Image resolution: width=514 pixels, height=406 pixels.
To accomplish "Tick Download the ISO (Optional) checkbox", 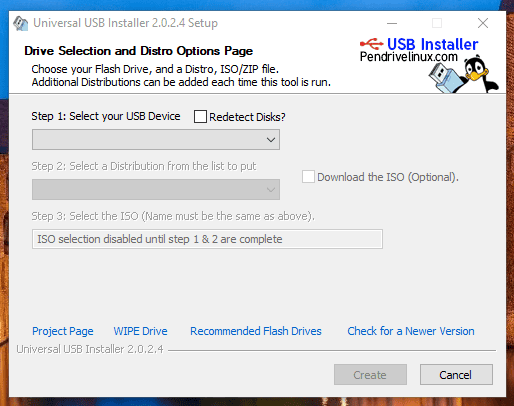I will (x=308, y=177).
